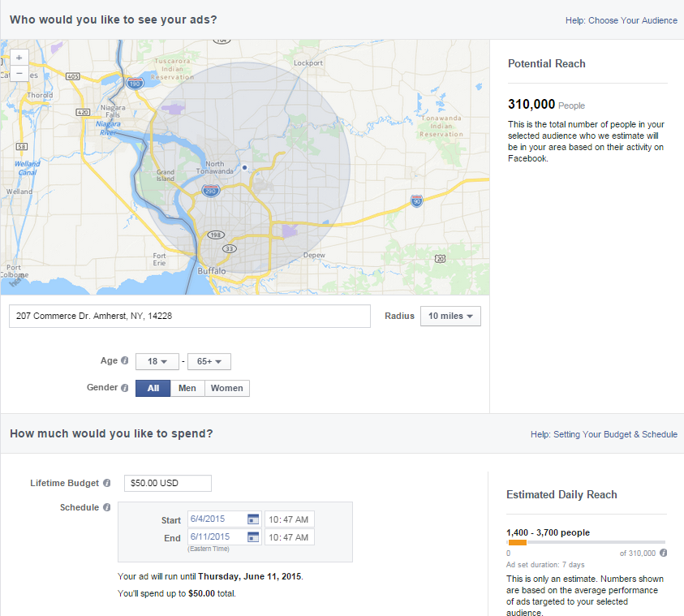This screenshot has height=616, width=684.
Task: Open the Start date calendar picker
Action: click(x=253, y=519)
